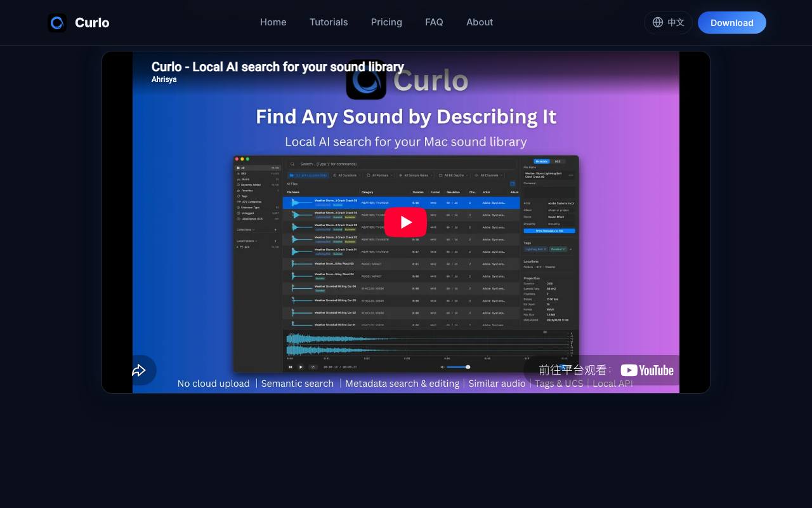The height and width of the screenshot is (508, 812).
Task: Open the Pricing nav item
Action: [386, 22]
